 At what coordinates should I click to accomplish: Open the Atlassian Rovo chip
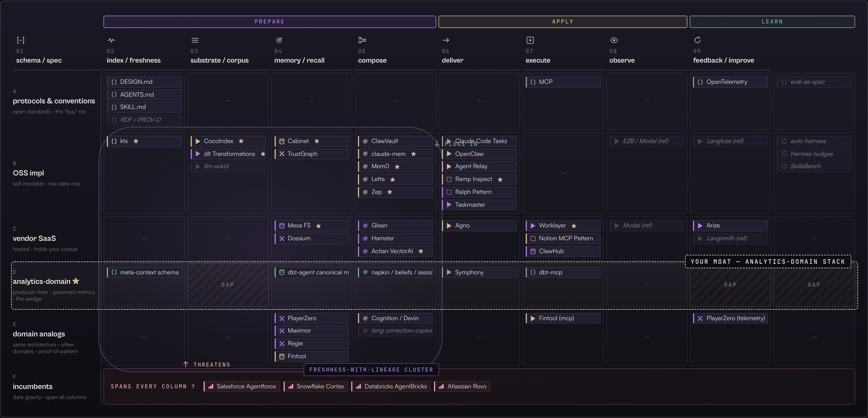pyautogui.click(x=463, y=386)
